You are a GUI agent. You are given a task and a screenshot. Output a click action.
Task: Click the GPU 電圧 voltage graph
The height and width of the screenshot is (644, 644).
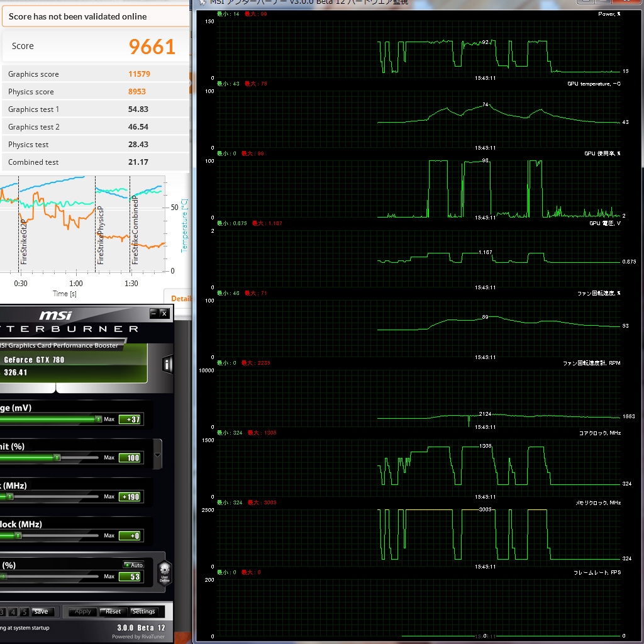point(418,258)
